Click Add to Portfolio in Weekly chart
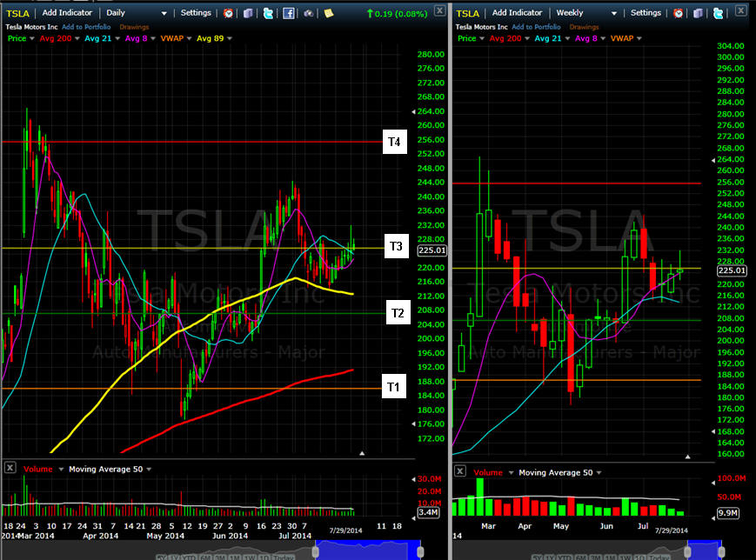The height and width of the screenshot is (560, 756). pos(536,27)
